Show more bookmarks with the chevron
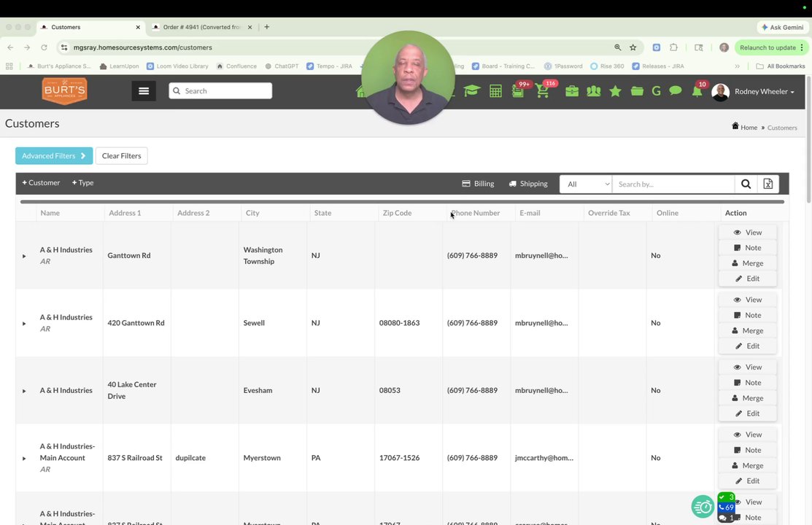This screenshot has height=525, width=812. 737,66
